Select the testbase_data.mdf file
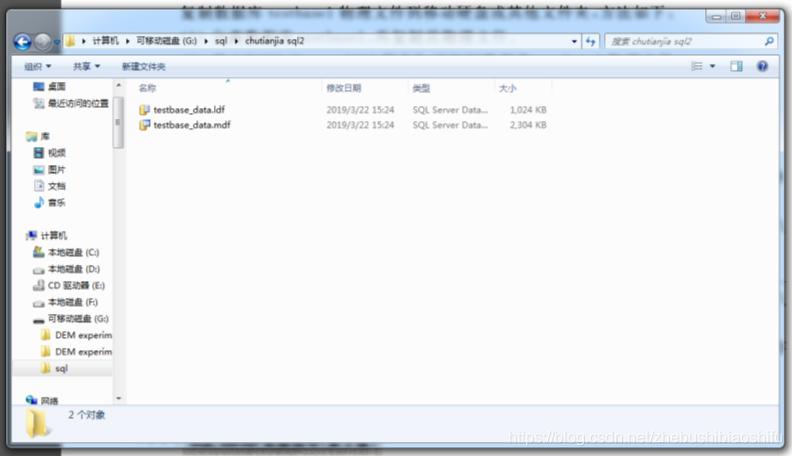This screenshot has width=792, height=456. tap(192, 125)
